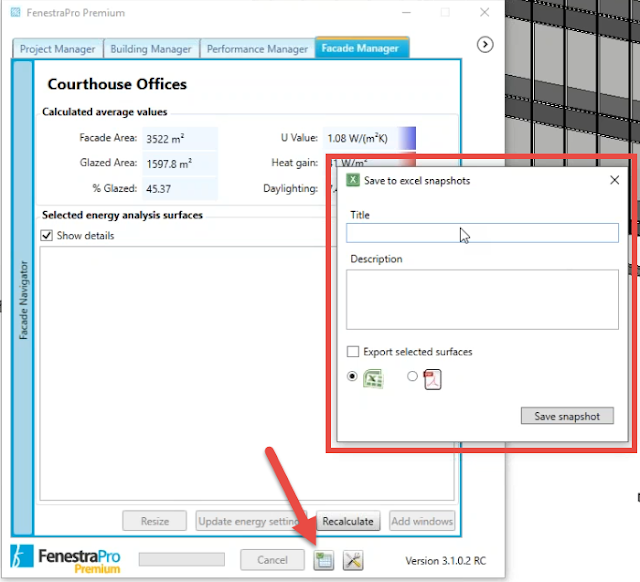
Task: Open the tools settings wrench icon
Action: 353,560
